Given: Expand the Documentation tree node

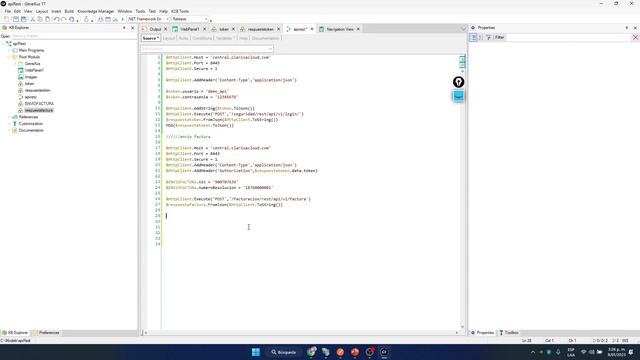Looking at the screenshot, I should point(9,130).
